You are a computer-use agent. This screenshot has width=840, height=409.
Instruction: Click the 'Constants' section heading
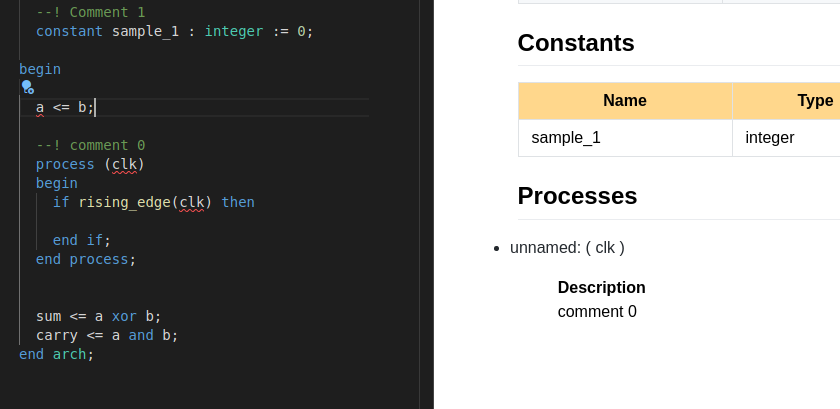(x=576, y=43)
